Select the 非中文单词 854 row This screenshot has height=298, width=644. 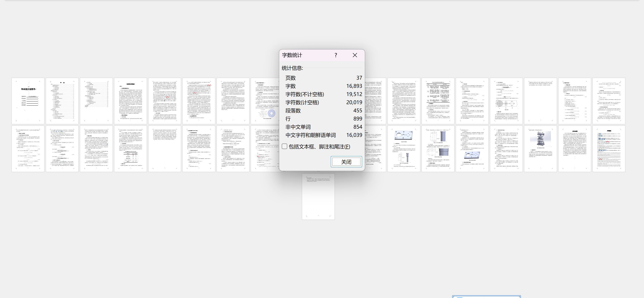click(x=323, y=127)
